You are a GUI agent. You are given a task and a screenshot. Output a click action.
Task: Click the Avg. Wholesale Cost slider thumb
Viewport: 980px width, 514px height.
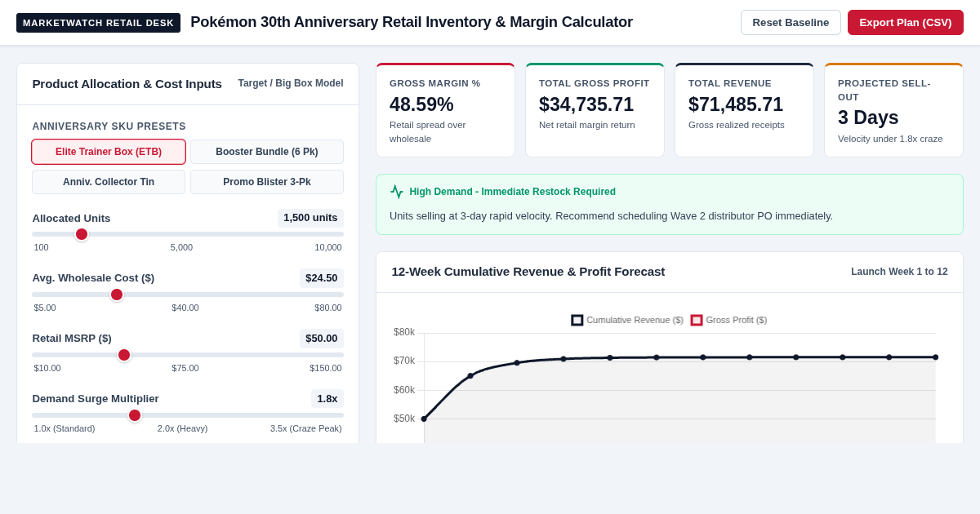pyautogui.click(x=117, y=295)
